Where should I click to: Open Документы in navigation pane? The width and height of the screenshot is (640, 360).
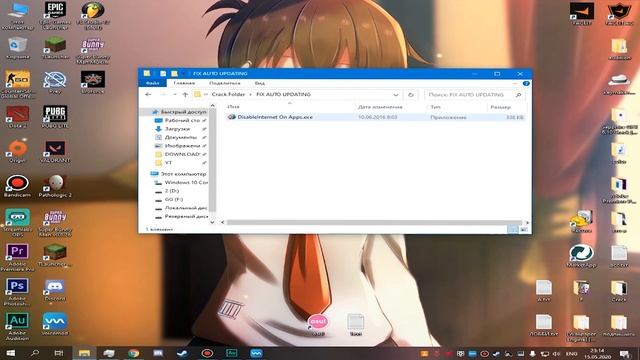point(180,138)
